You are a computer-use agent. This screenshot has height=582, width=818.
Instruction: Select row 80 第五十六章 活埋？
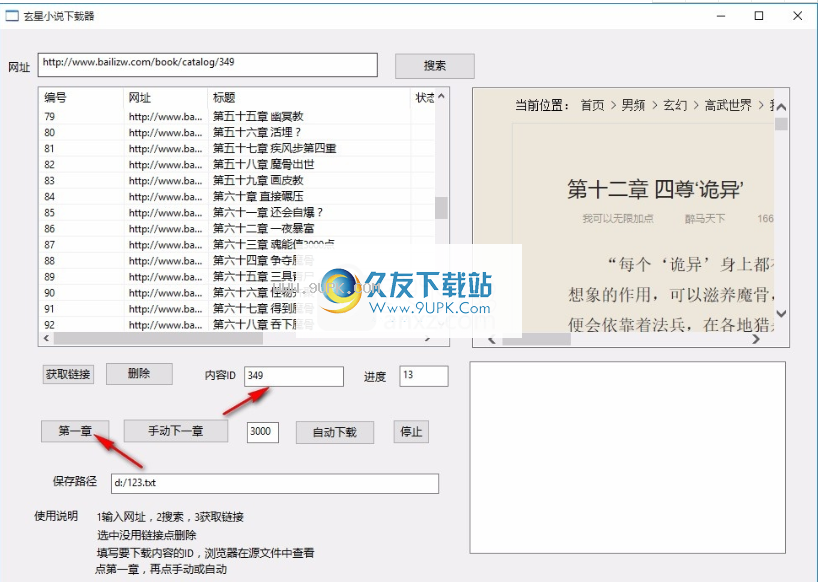point(237,132)
